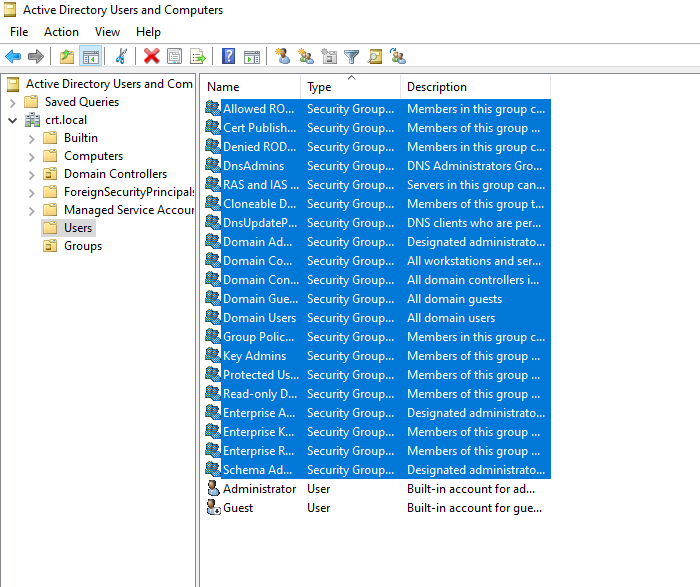
Task: Collapse the crt.local domain node
Action: [12, 120]
